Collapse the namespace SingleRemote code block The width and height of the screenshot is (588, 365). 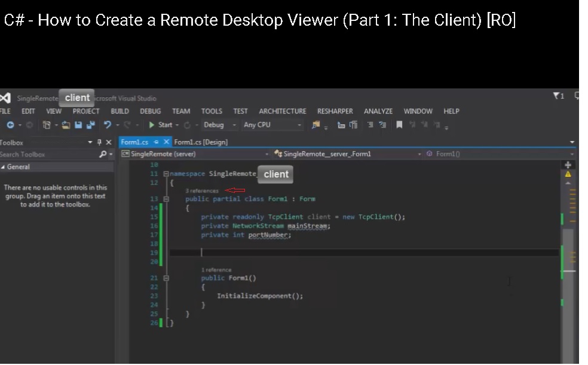166,174
